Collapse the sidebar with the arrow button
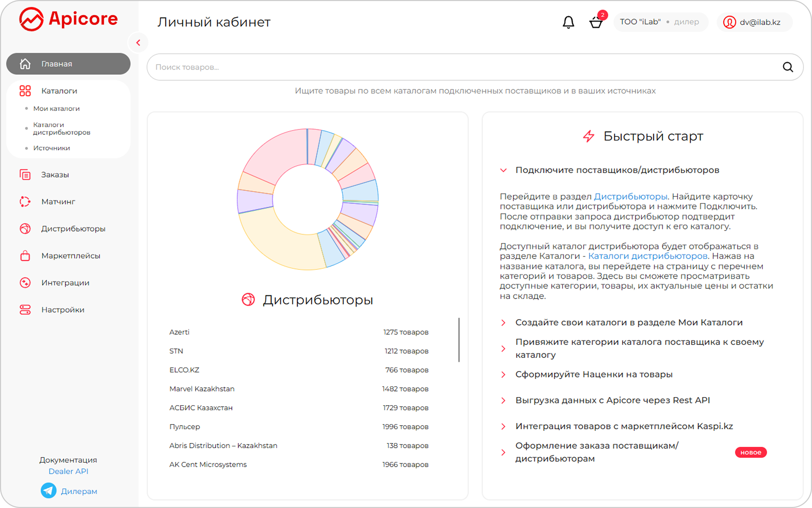This screenshot has height=508, width=812. click(138, 43)
